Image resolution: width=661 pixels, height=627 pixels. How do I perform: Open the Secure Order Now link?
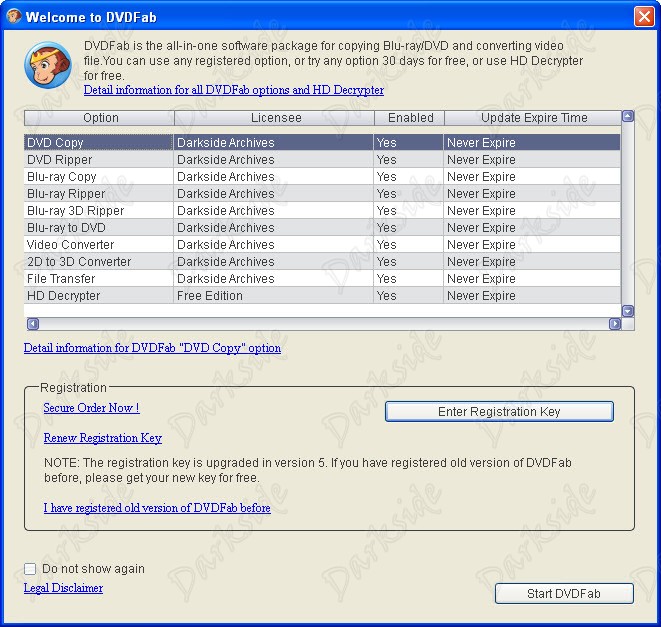tap(91, 408)
